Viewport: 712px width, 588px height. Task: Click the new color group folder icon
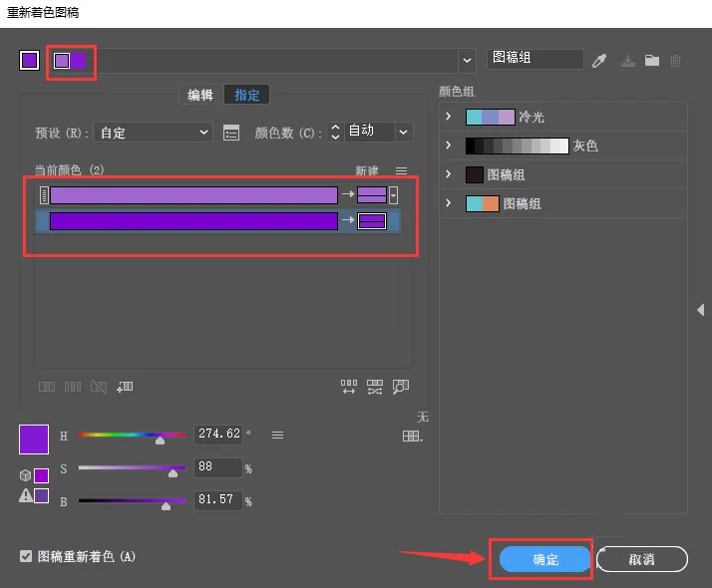pyautogui.click(x=652, y=61)
